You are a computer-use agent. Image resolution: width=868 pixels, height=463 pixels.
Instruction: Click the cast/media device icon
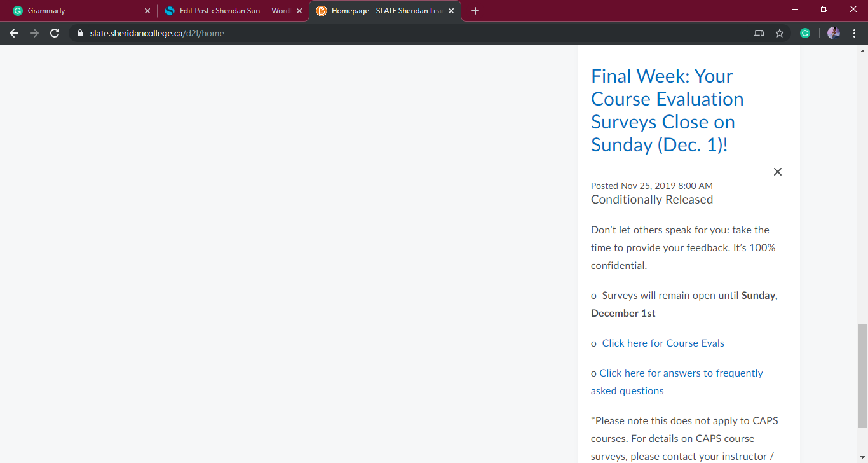pyautogui.click(x=759, y=33)
